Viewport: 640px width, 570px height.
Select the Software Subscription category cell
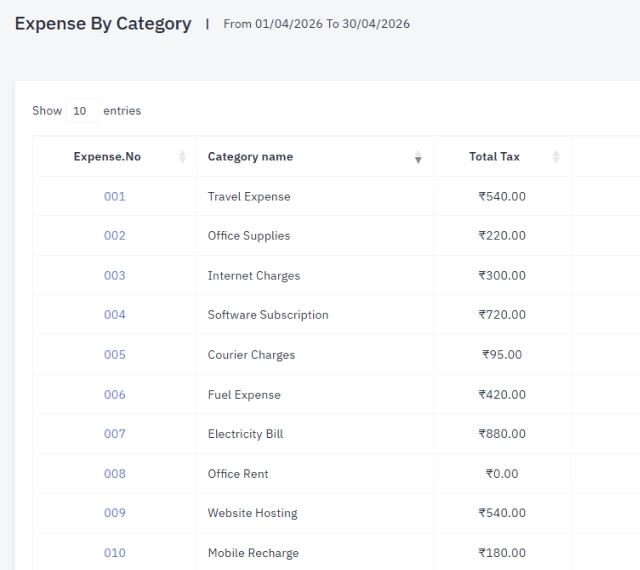315,315
